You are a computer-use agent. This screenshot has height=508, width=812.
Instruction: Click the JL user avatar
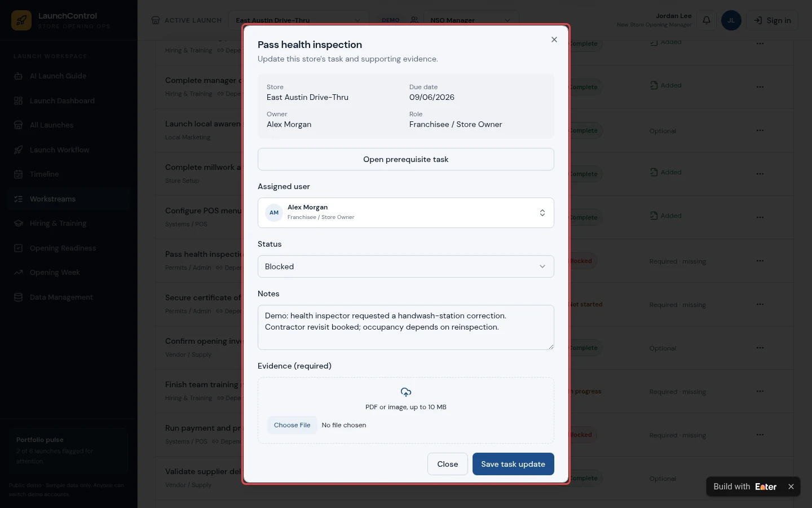pyautogui.click(x=731, y=20)
